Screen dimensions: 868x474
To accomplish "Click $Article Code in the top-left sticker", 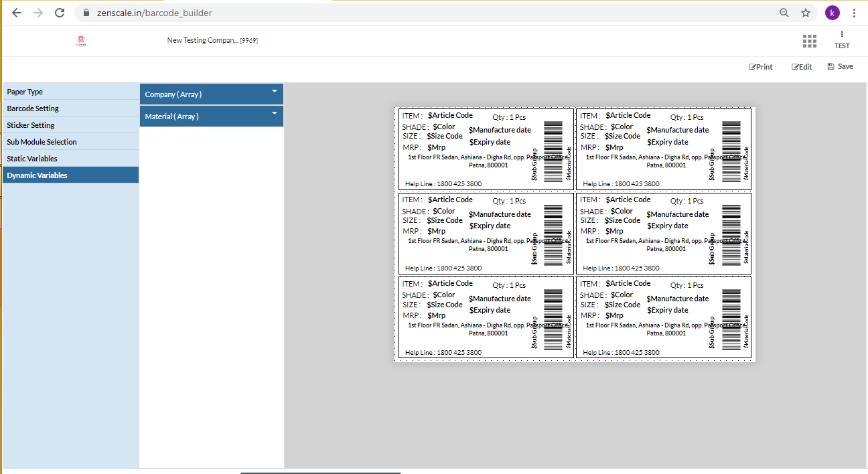I will (450, 115).
